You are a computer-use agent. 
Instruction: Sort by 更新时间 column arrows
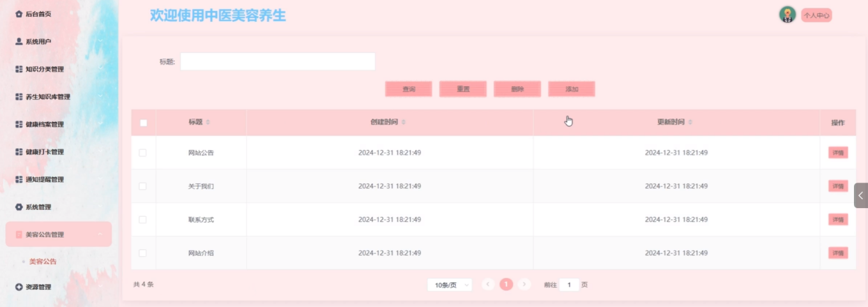coord(690,122)
